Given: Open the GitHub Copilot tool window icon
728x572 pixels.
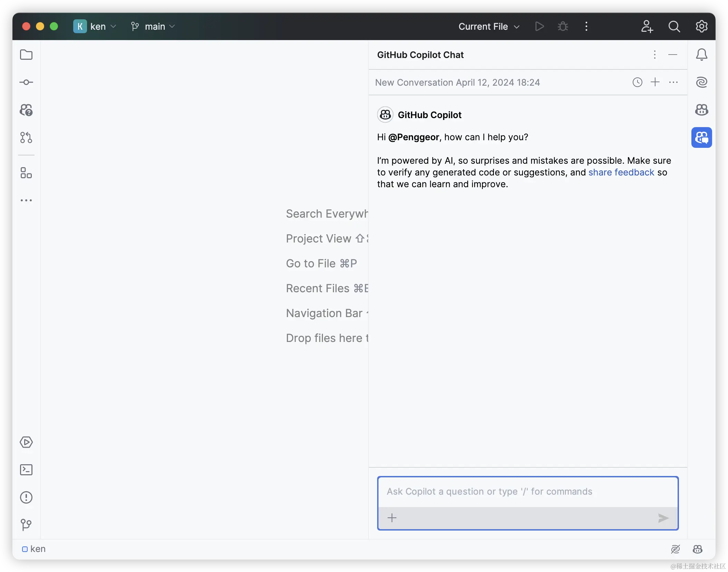Looking at the screenshot, I should [x=701, y=110].
